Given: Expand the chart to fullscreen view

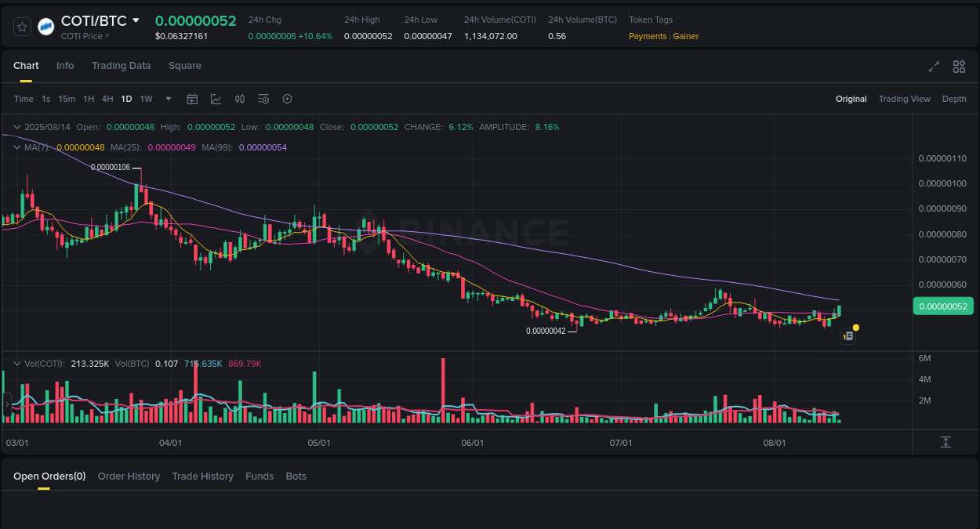Looking at the screenshot, I should point(933,67).
